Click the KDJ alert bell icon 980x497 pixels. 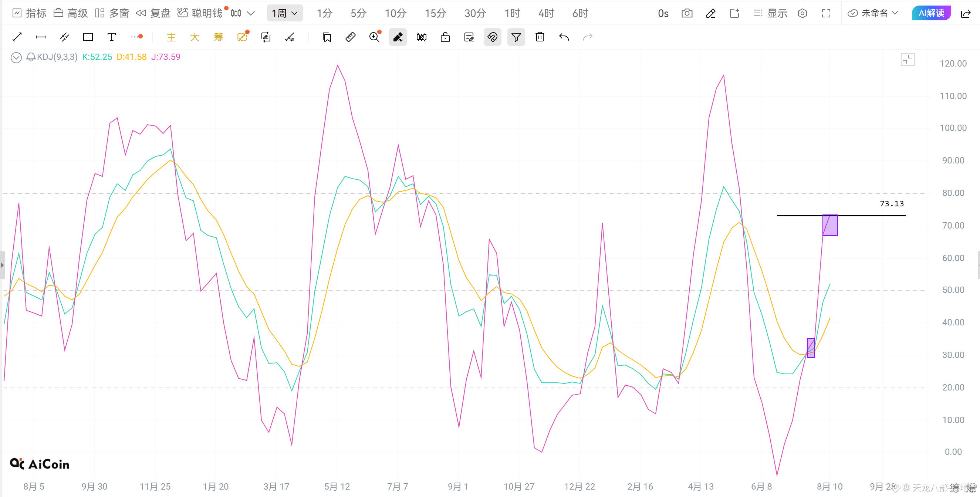point(31,57)
